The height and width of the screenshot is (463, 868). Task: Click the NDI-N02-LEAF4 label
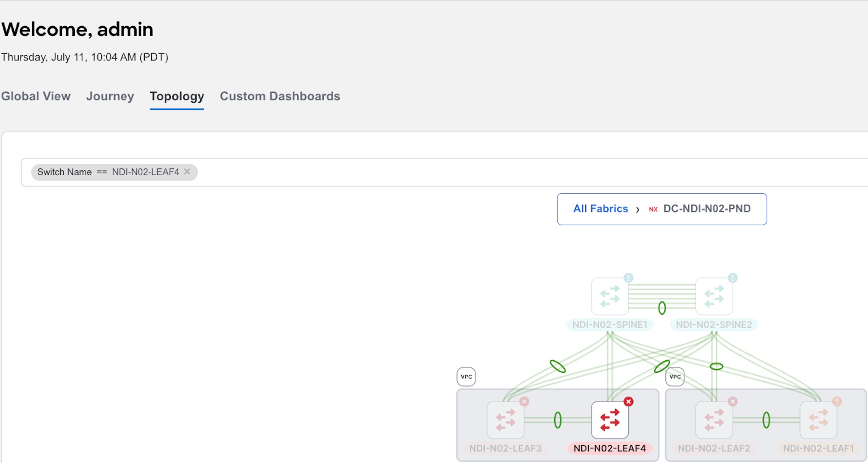click(x=610, y=448)
